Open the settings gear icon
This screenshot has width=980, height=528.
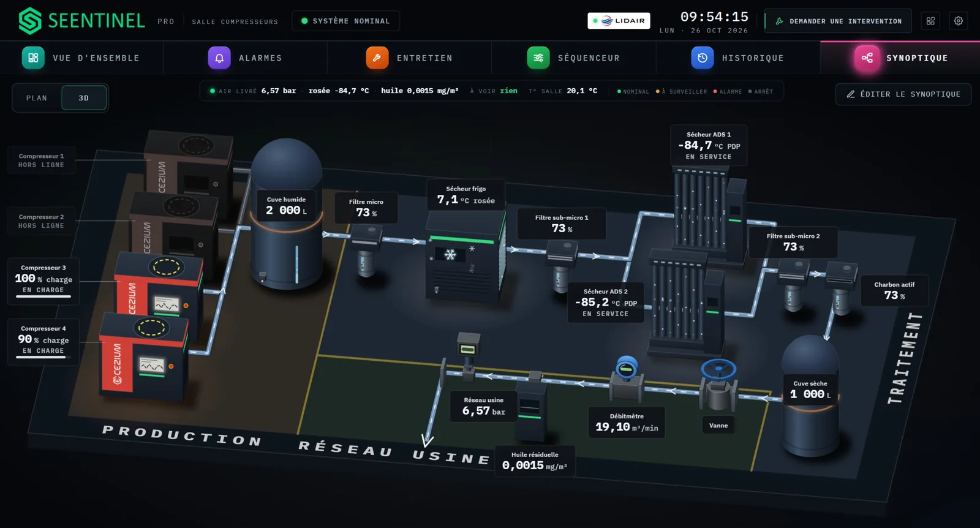click(959, 21)
